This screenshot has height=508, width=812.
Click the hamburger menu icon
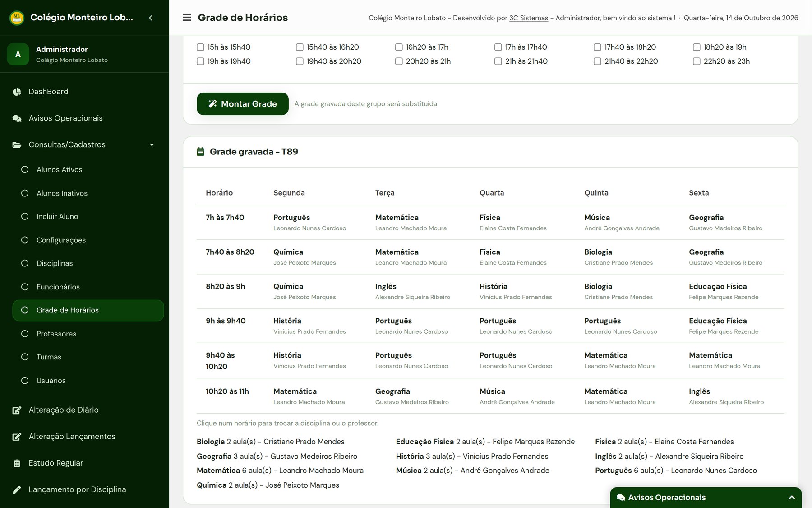click(x=187, y=18)
